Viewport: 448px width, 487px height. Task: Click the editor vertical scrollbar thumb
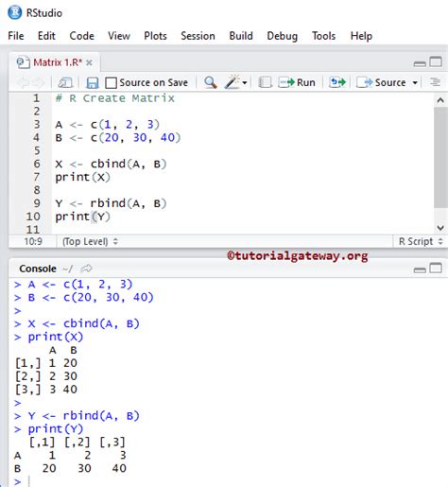click(440, 158)
